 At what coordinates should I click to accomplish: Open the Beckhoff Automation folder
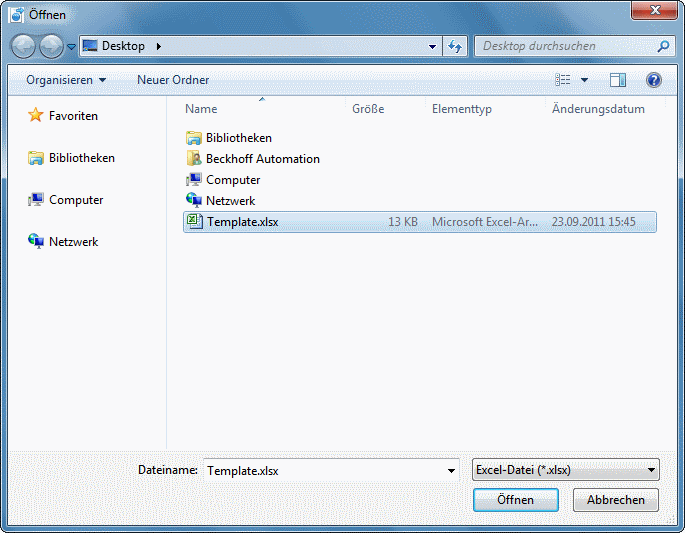click(x=262, y=159)
